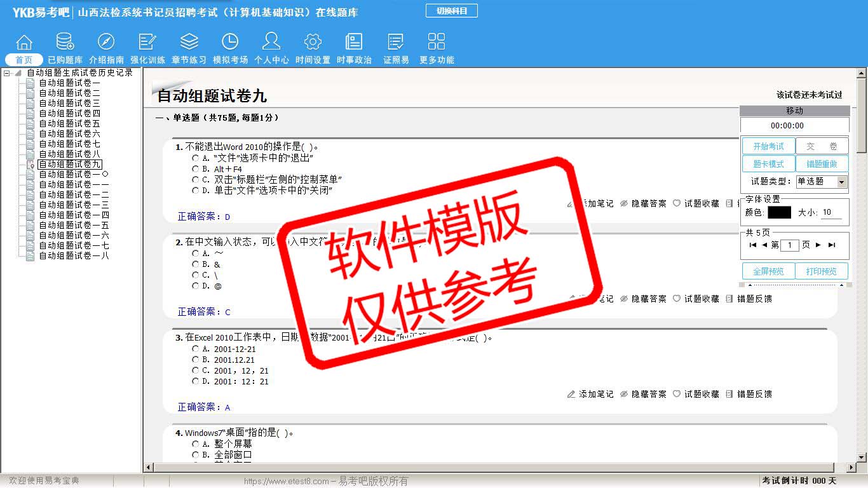Viewport: 868px width, 488px height.
Task: Open 自动组题试卷三 in the tree
Action: coord(69,103)
